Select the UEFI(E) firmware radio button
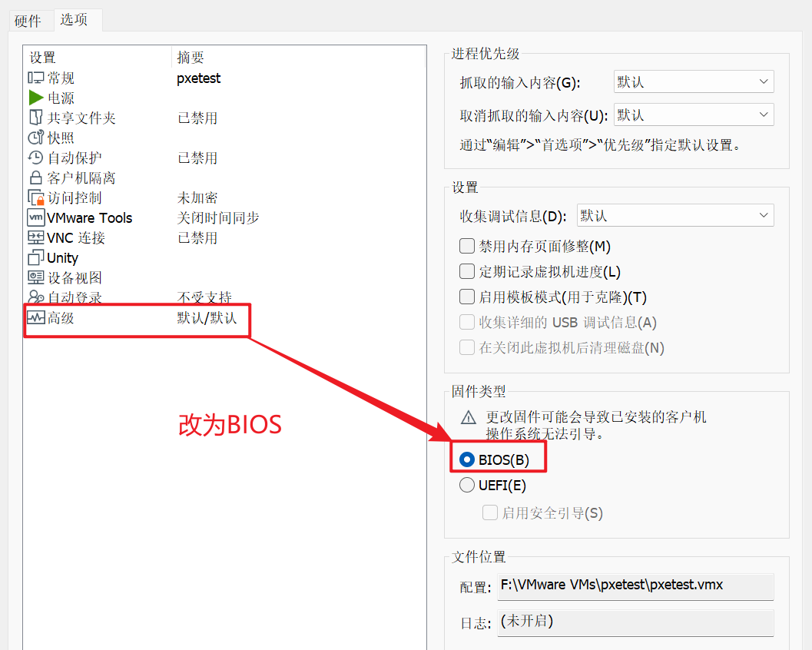 pyautogui.click(x=466, y=485)
